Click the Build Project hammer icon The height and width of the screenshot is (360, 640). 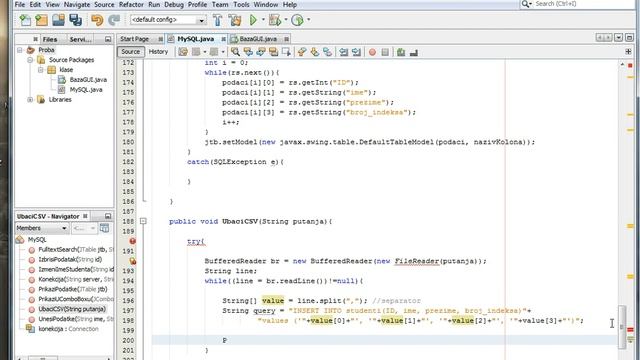(218, 20)
